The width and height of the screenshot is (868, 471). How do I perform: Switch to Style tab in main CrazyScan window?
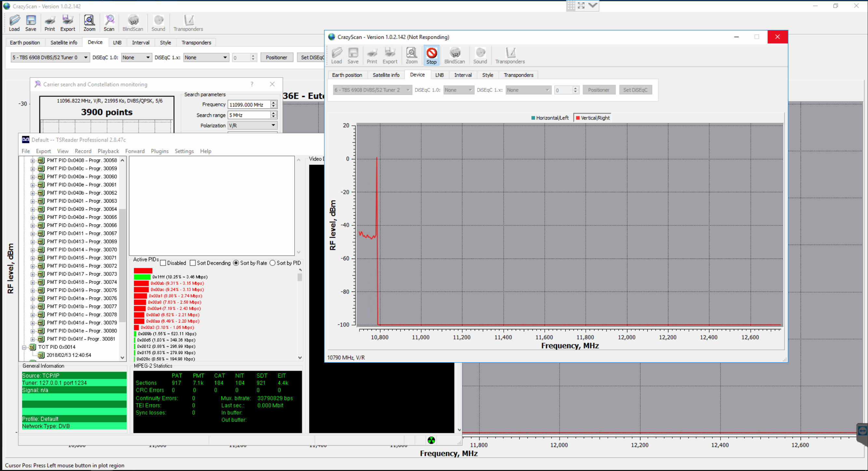tap(165, 42)
